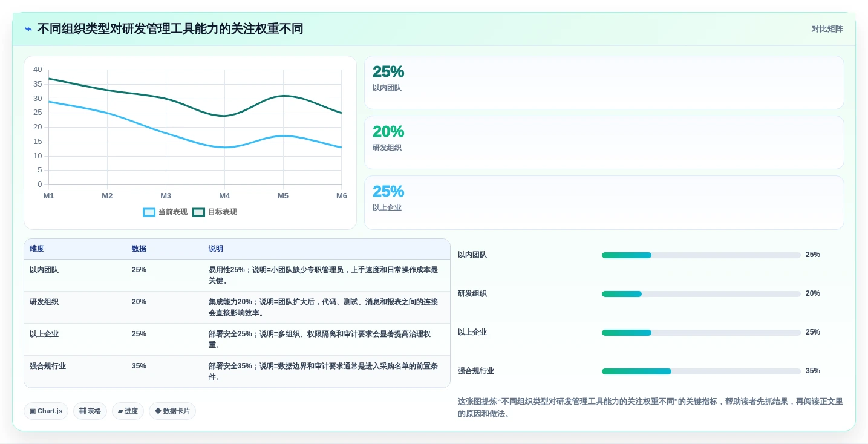Select the 表格 tag chip
This screenshot has height=444, width=868.
click(x=90, y=411)
